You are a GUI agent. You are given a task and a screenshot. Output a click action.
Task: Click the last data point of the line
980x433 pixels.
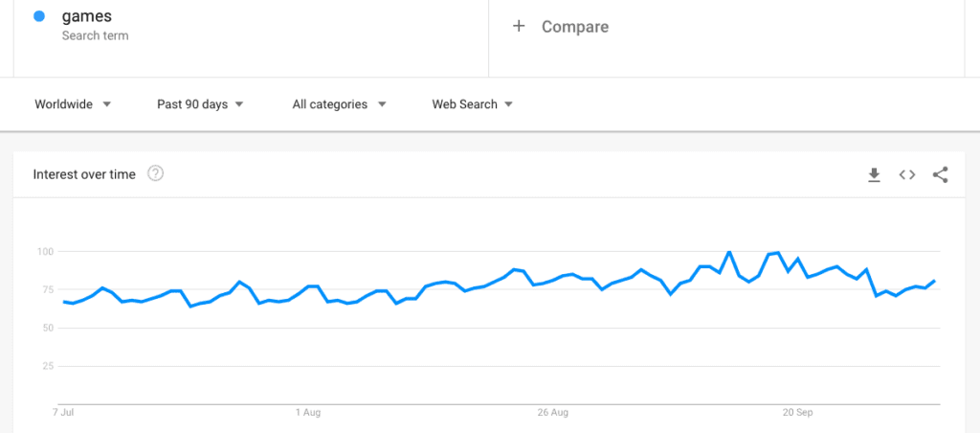934,281
